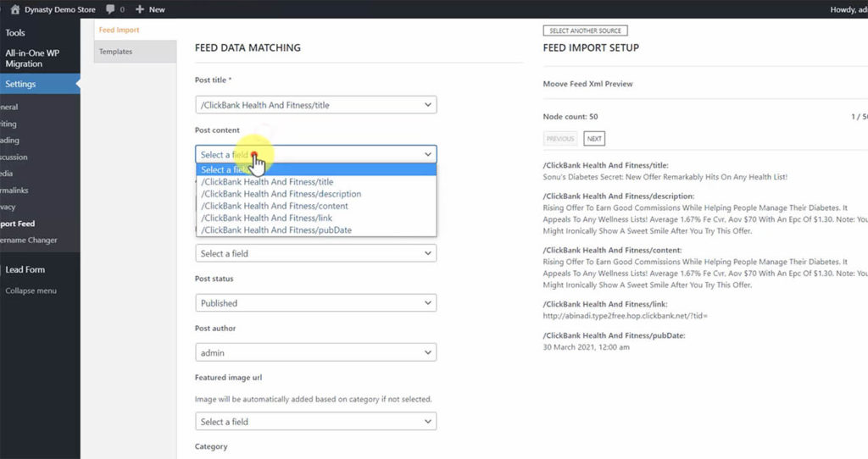Click the 'Node count: 50' text

(570, 117)
